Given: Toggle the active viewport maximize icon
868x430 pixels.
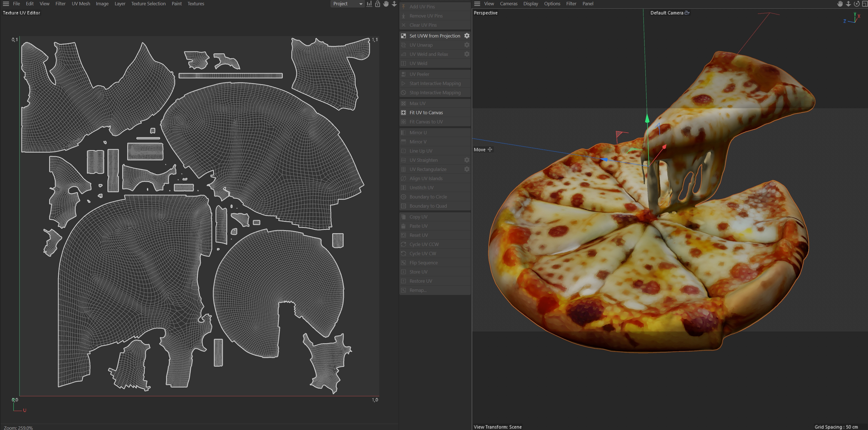Looking at the screenshot, I should [865, 4].
